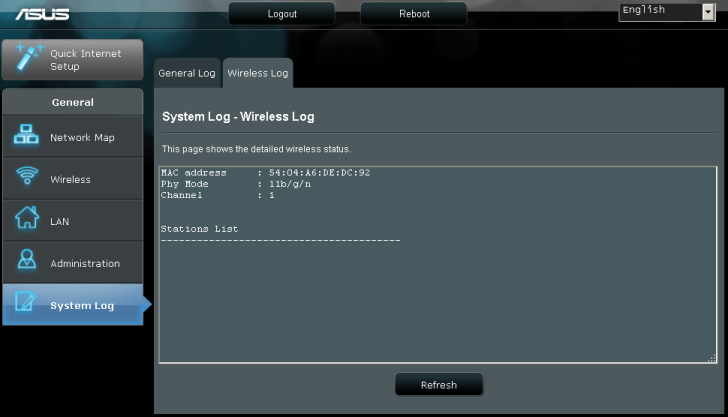
Task: Click the ASUS logo
Action: [42, 14]
